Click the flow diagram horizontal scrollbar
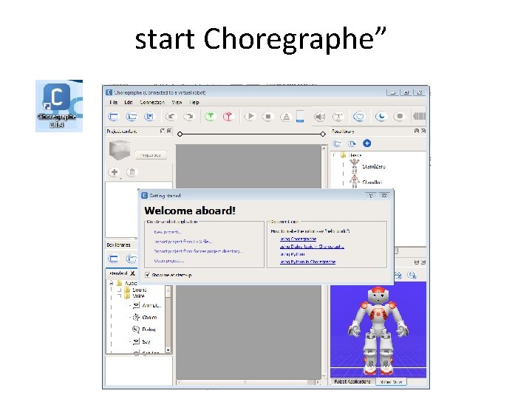The image size is (532, 399). (248, 382)
